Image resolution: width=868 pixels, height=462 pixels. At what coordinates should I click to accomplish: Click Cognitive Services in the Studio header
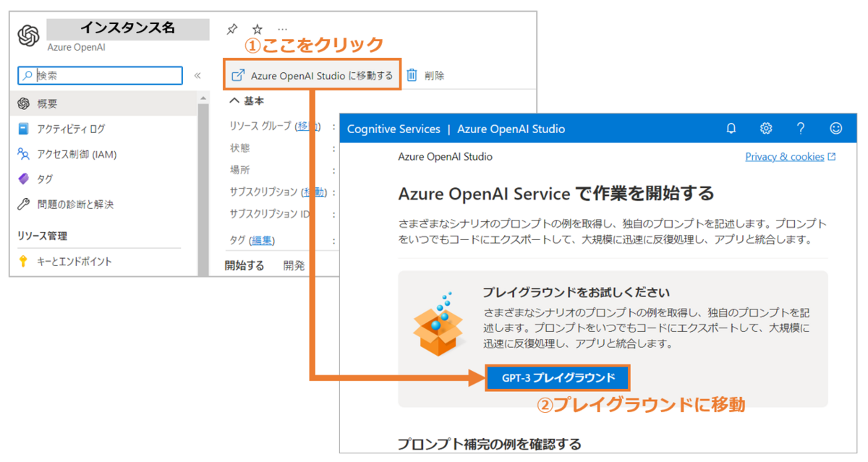(393, 129)
